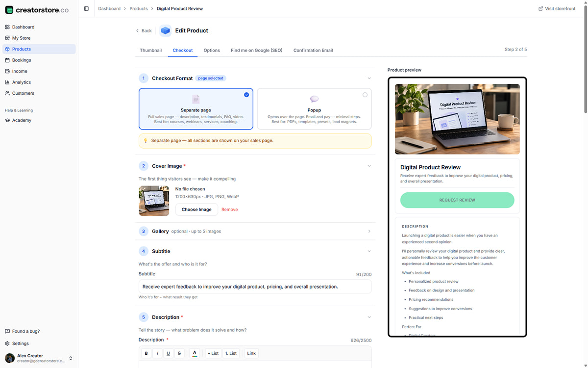Insert a numbered 1. List
The width and height of the screenshot is (588, 368).
tap(231, 353)
